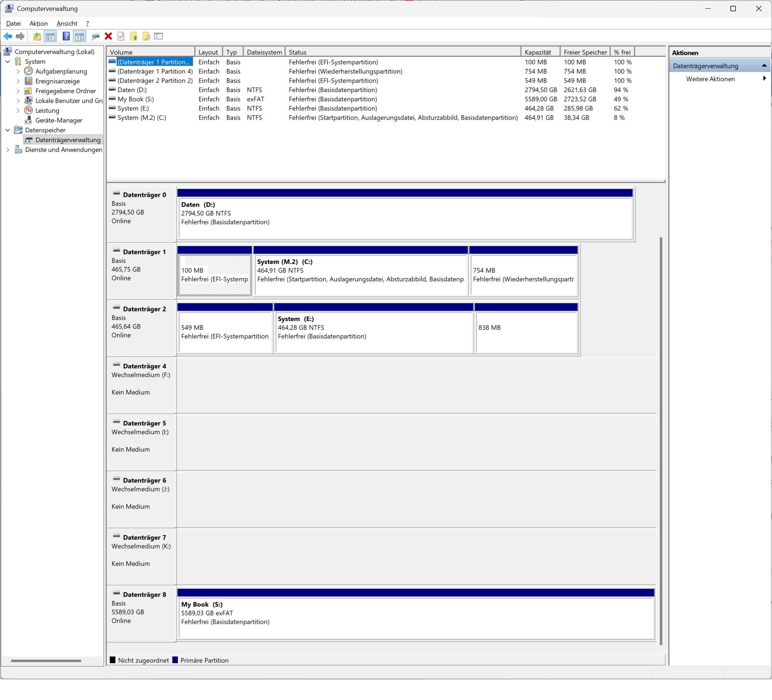Click the Up one level folder icon

pyautogui.click(x=37, y=36)
